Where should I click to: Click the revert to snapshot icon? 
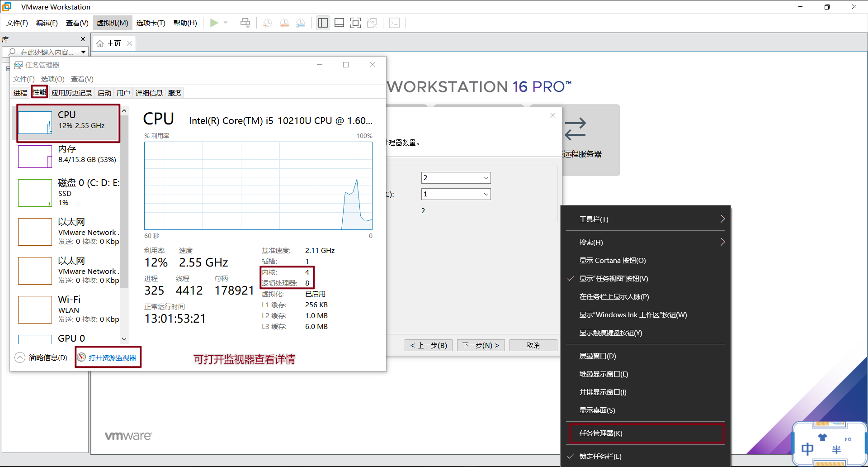coord(284,23)
